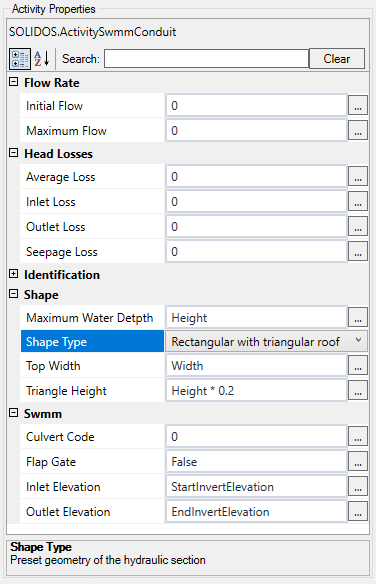Edit the Flap Gate 'False' field
Screen dimensions: 376x584
click(256, 461)
